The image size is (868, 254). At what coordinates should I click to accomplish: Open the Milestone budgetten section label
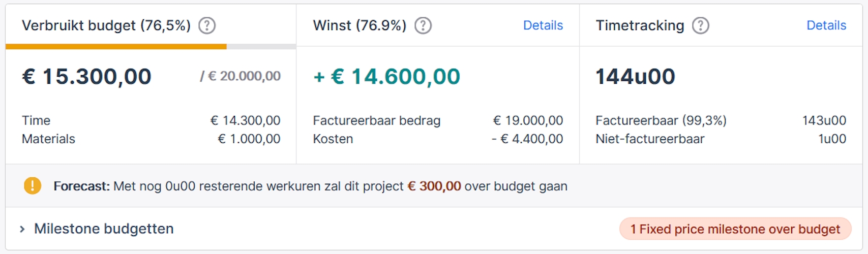pyautogui.click(x=104, y=229)
